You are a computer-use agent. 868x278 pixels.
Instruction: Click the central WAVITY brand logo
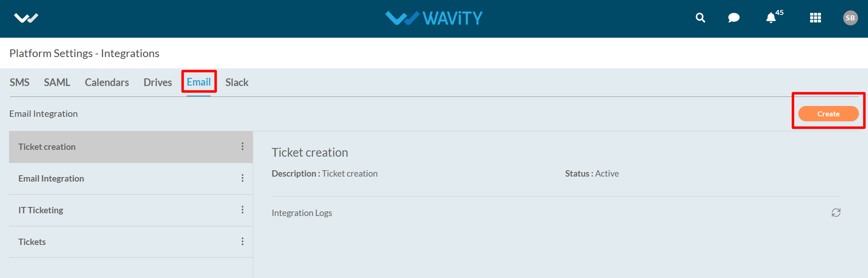[434, 18]
